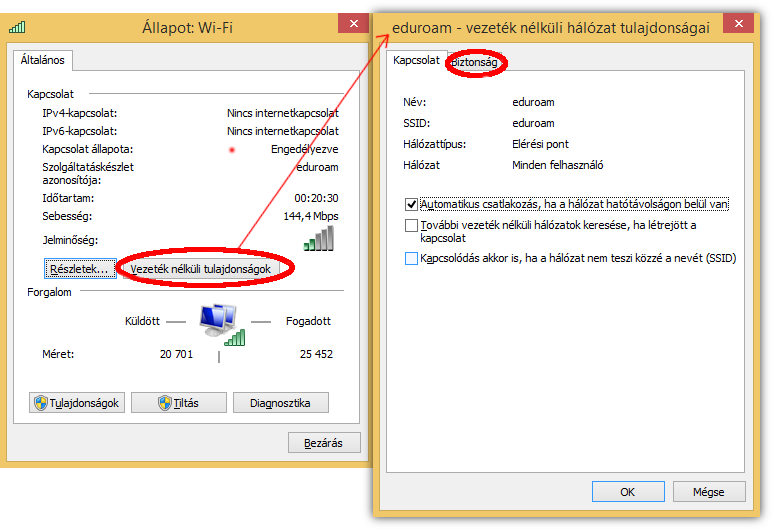Confirm with OK in eduroam properties
The image size is (773, 530).
[628, 492]
